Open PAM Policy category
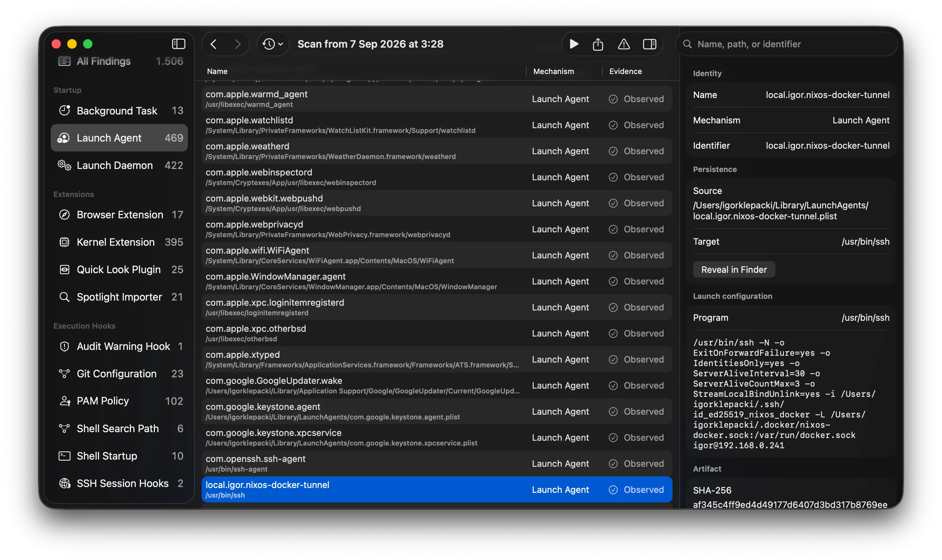This screenshot has width=942, height=560. coord(119,401)
